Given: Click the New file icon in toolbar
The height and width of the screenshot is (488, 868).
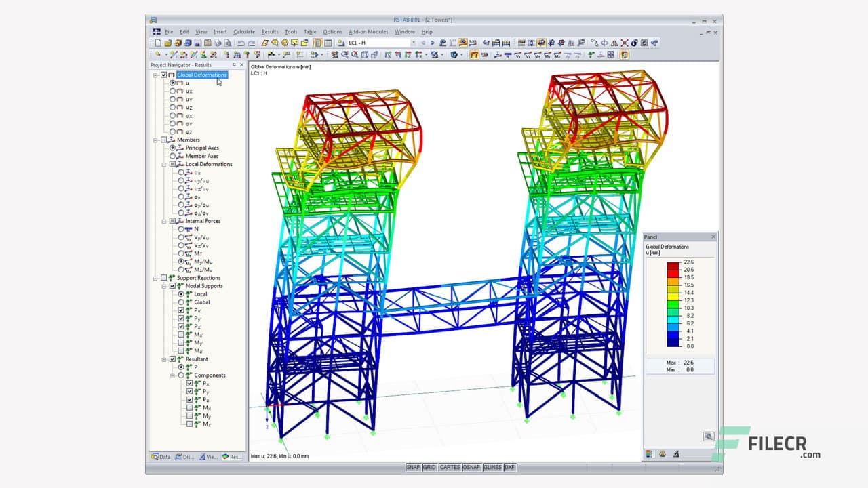Looking at the screenshot, I should pos(158,43).
